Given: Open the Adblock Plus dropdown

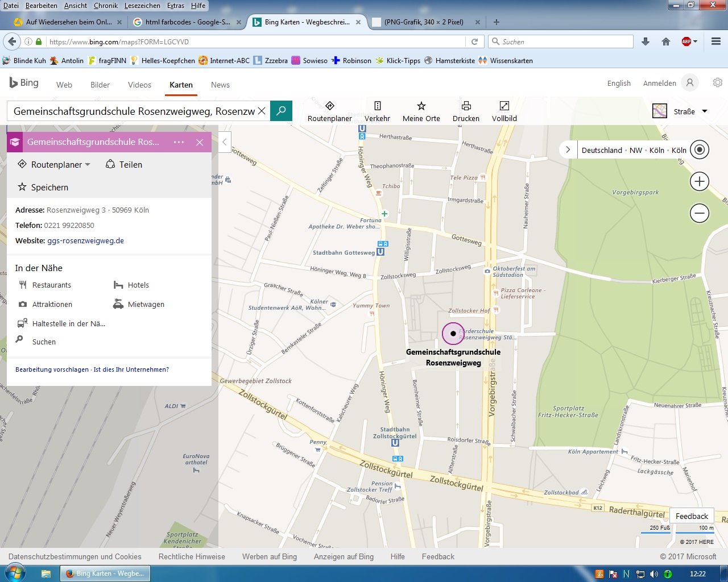Looking at the screenshot, I should (x=695, y=41).
